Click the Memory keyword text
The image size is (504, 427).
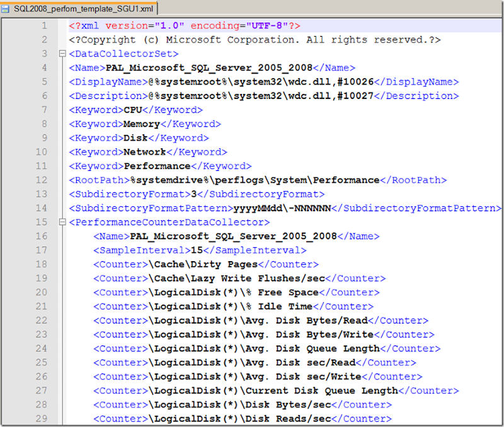click(x=141, y=124)
